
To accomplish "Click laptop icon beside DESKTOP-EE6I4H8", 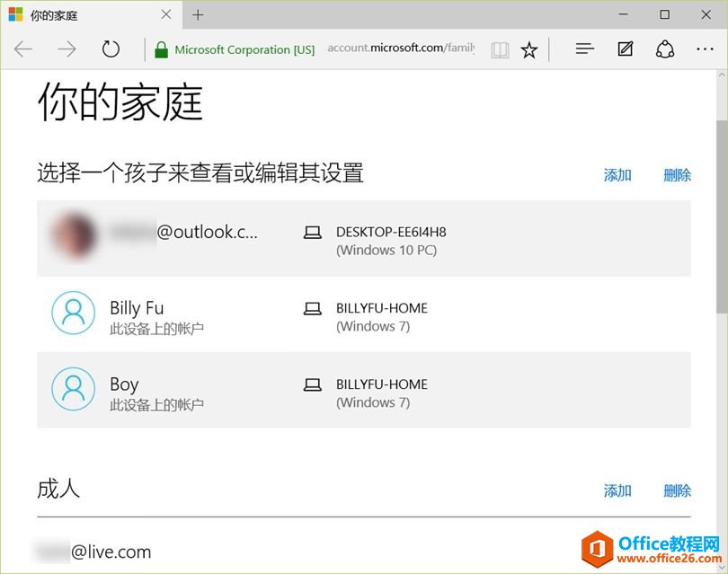I will (313, 232).
